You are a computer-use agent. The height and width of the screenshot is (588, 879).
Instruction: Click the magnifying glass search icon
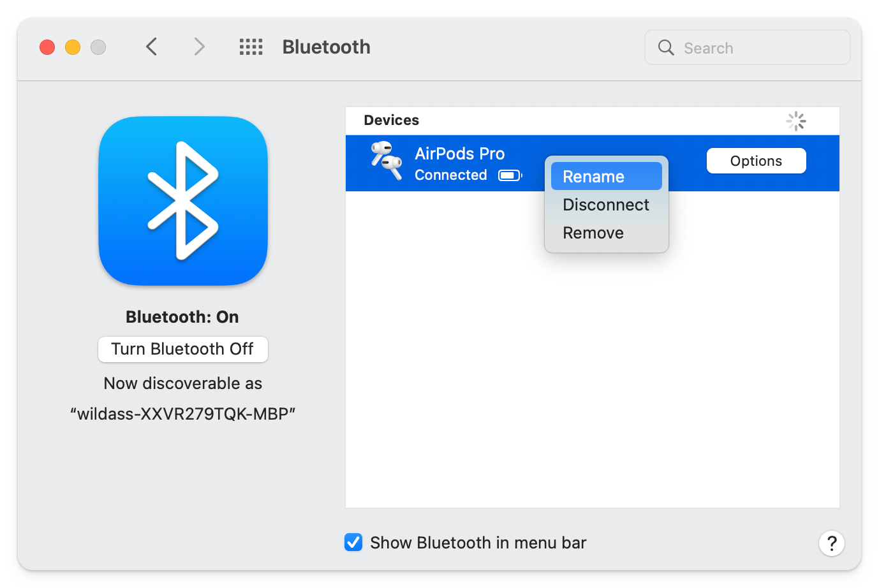(x=666, y=48)
